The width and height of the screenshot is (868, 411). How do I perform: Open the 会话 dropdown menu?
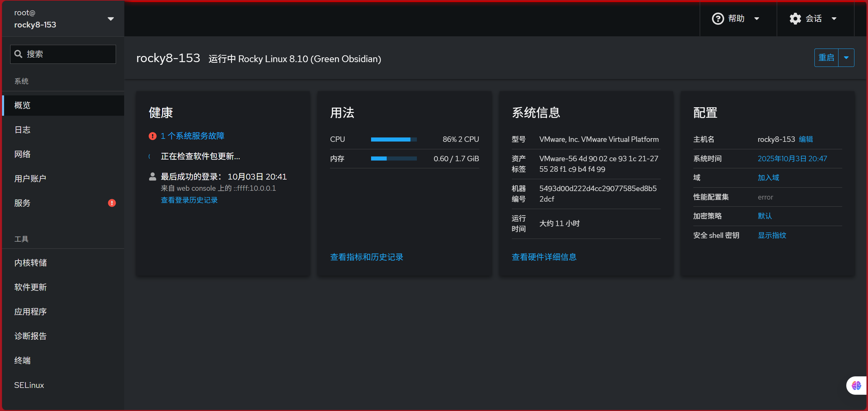coord(813,19)
